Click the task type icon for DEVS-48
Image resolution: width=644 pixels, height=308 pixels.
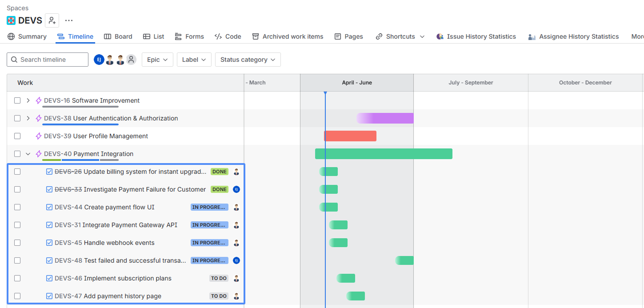point(49,260)
